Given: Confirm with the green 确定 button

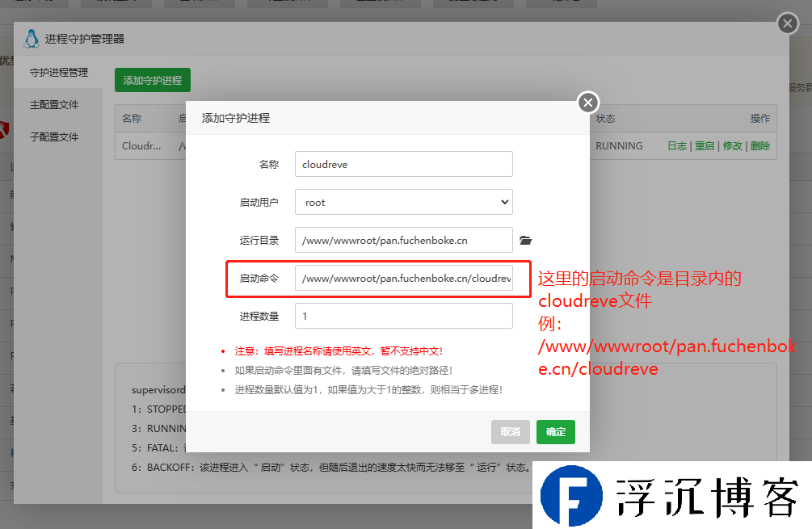Looking at the screenshot, I should pos(555,432).
